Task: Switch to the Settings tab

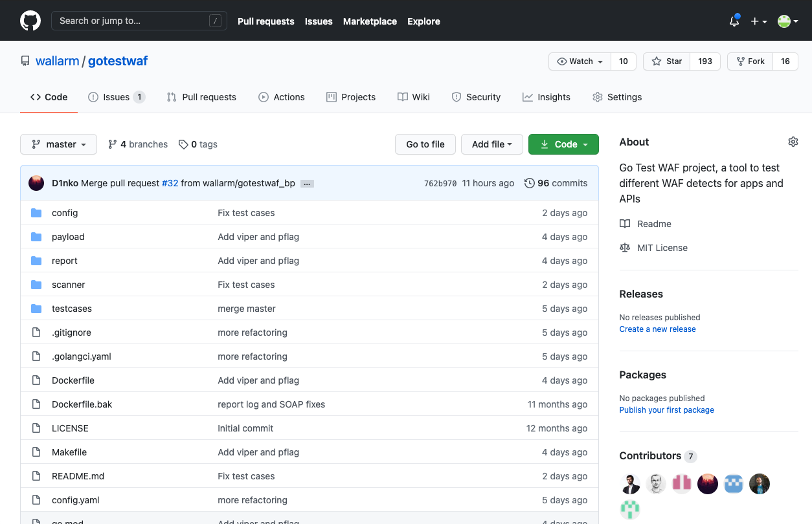Action: 617,97
